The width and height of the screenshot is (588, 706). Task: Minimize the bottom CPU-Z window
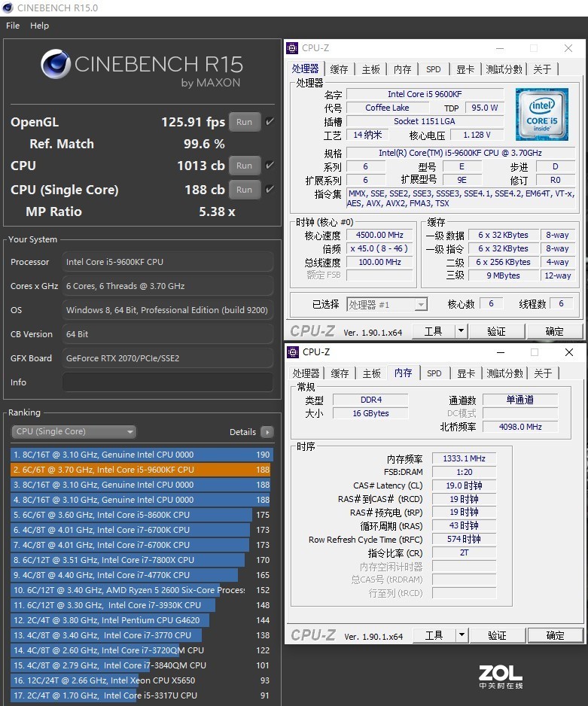click(x=501, y=352)
